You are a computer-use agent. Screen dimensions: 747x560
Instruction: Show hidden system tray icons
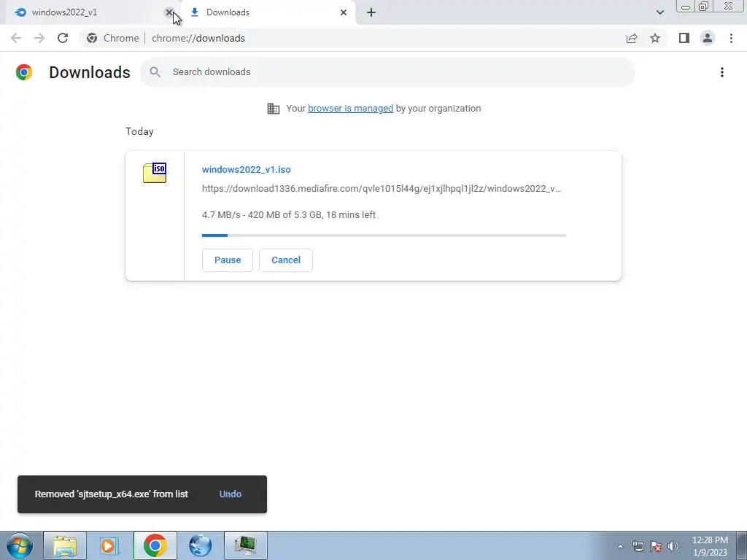click(620, 546)
